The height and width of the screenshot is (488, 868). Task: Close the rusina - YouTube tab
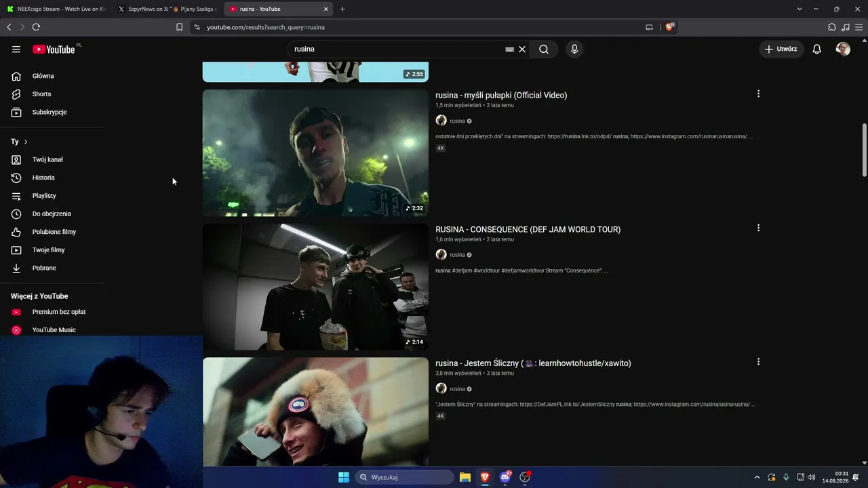pyautogui.click(x=325, y=9)
